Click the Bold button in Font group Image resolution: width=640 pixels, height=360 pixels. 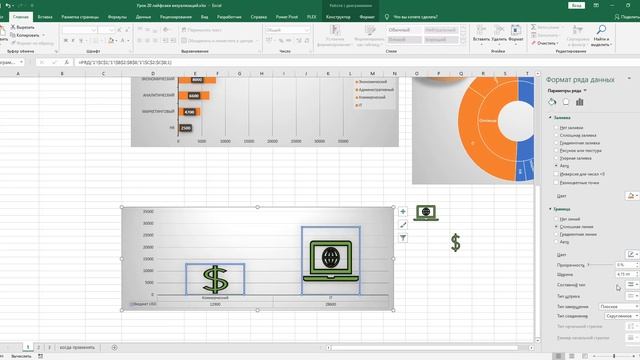point(65,40)
